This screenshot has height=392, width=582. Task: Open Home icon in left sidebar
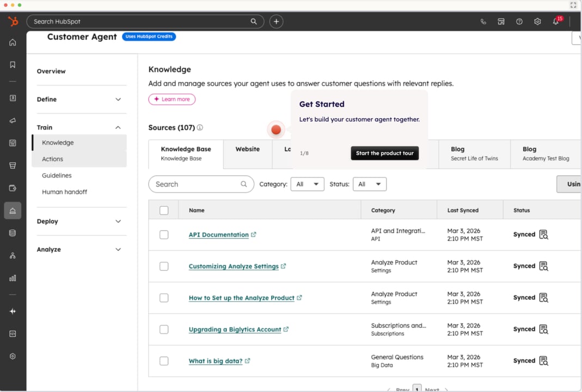13,42
